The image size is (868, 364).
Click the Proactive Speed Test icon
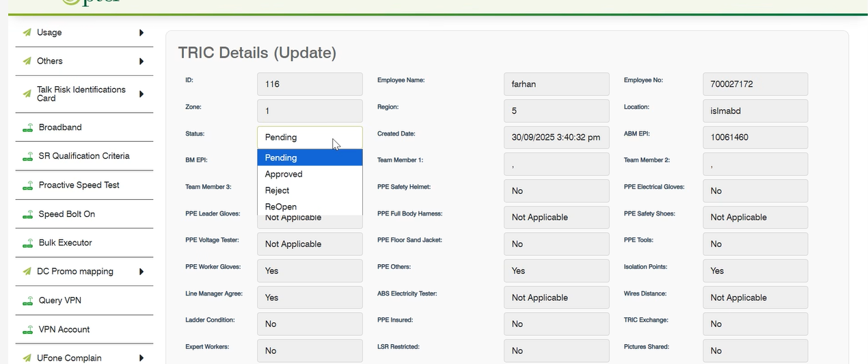(27, 185)
